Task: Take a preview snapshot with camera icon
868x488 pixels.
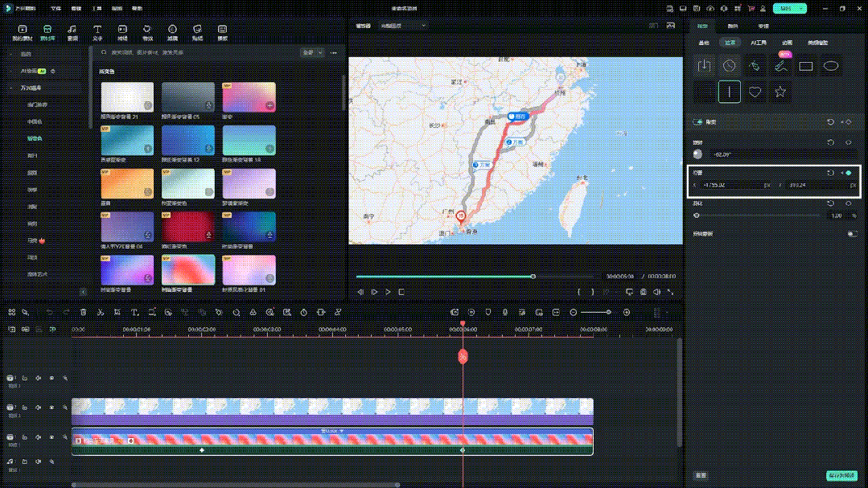Action: click(644, 292)
